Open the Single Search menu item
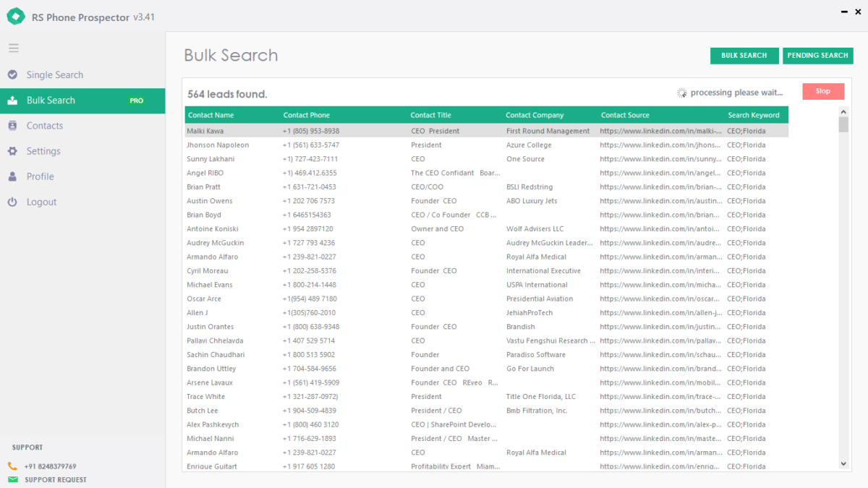Viewport: 868px width, 488px height. pos(54,75)
